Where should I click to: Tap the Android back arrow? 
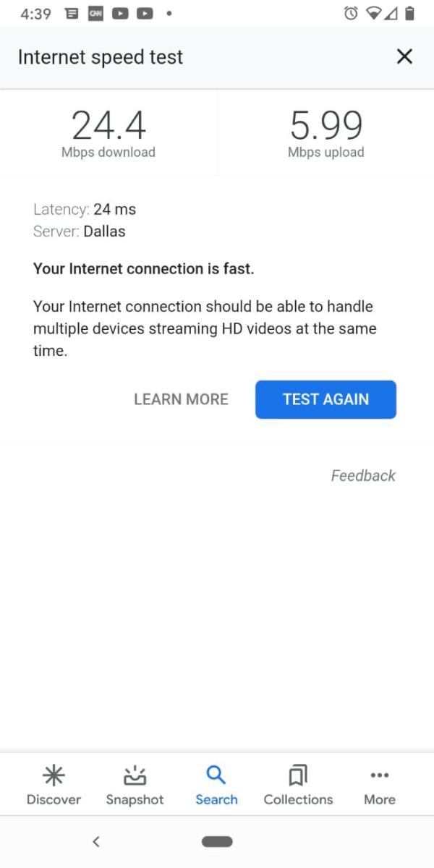[x=95, y=841]
